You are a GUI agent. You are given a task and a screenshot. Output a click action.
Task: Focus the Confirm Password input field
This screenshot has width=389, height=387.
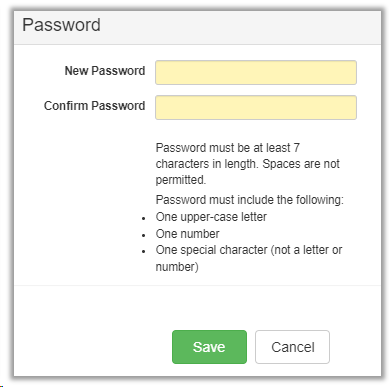click(256, 107)
